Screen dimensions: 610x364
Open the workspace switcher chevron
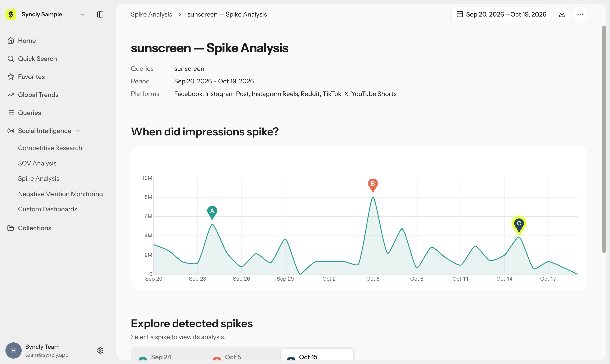pyautogui.click(x=83, y=14)
